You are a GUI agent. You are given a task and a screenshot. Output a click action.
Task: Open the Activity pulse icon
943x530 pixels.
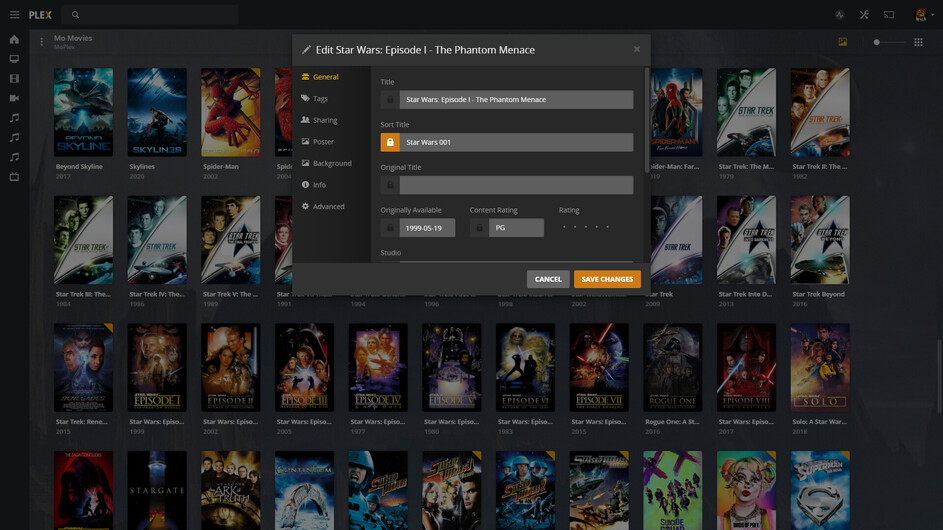point(840,14)
